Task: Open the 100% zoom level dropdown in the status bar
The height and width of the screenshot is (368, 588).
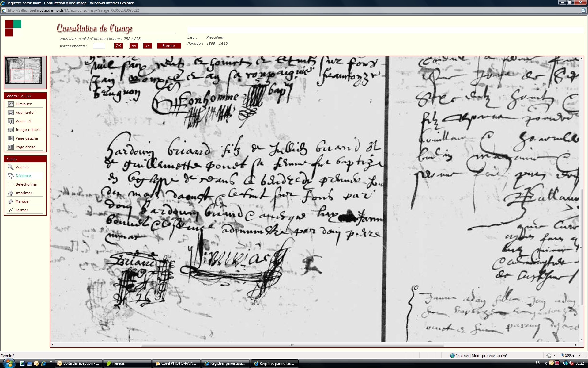Action: [x=580, y=355]
